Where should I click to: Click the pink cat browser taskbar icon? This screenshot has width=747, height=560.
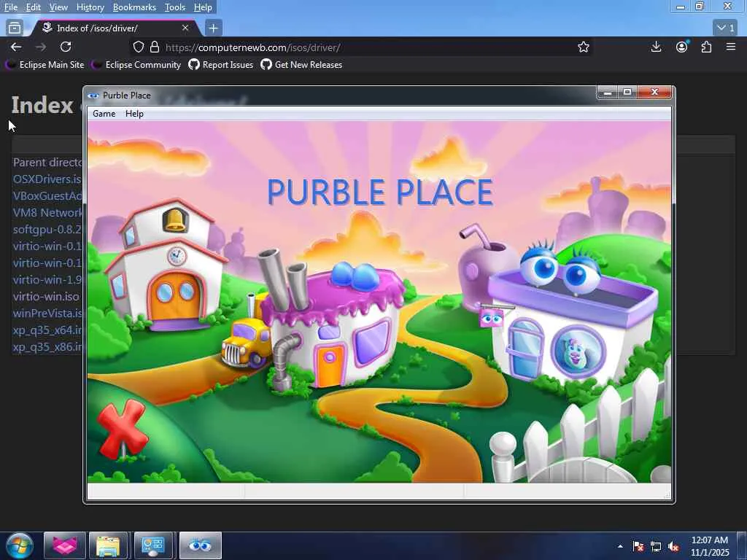(x=65, y=545)
